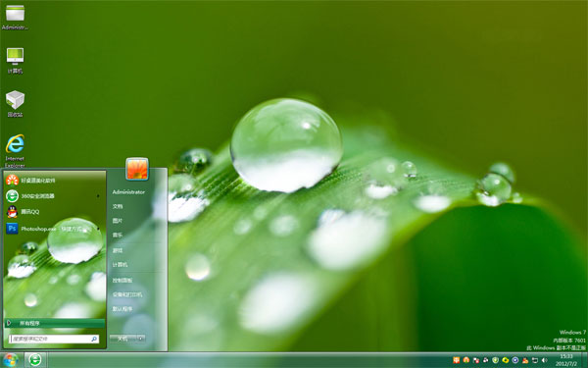The image size is (588, 368).
Task: Click the orange flower user account picture
Action: click(137, 169)
